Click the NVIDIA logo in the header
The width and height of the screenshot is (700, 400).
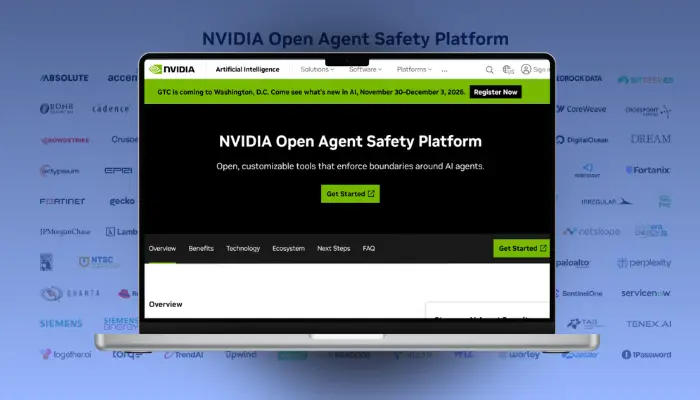[x=172, y=69]
